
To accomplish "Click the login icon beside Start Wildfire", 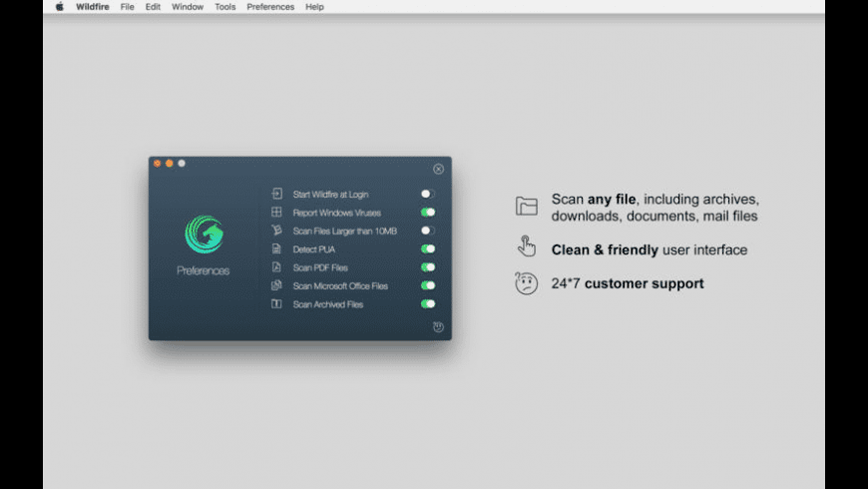I will (x=276, y=194).
